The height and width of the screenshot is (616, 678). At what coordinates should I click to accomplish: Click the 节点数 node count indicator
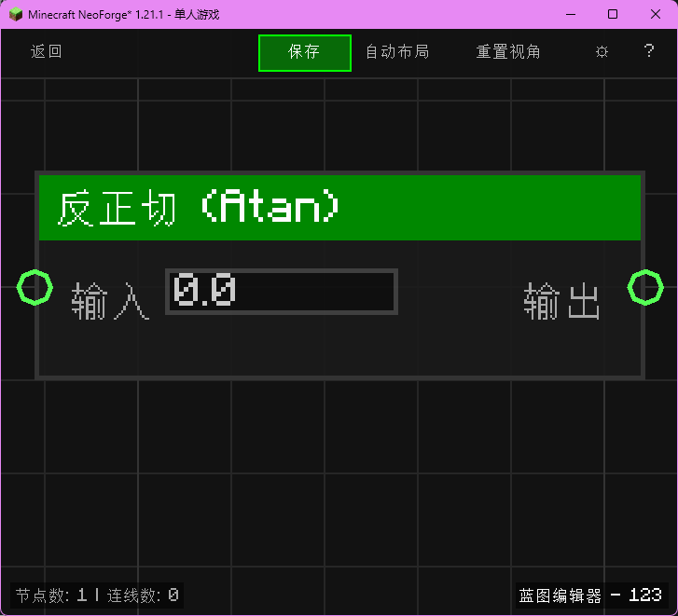[50, 595]
